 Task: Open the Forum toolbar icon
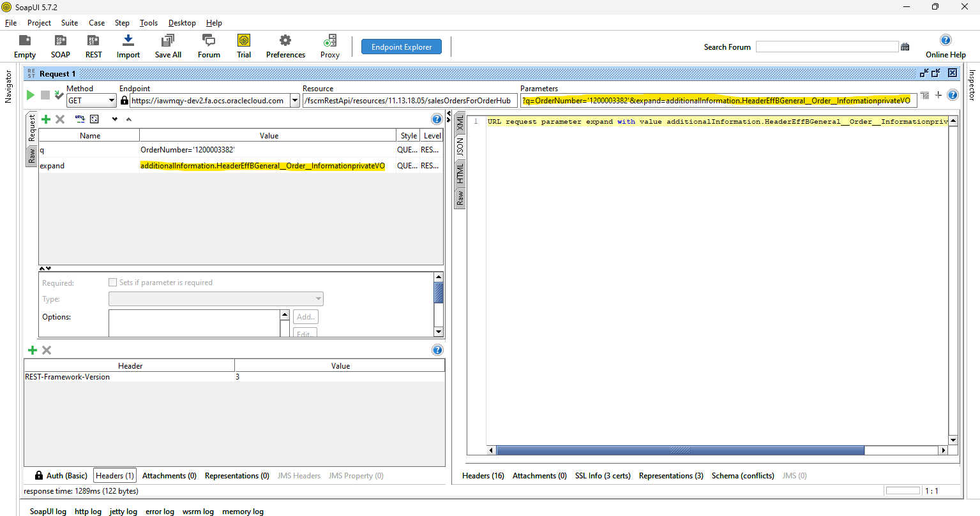(209, 47)
